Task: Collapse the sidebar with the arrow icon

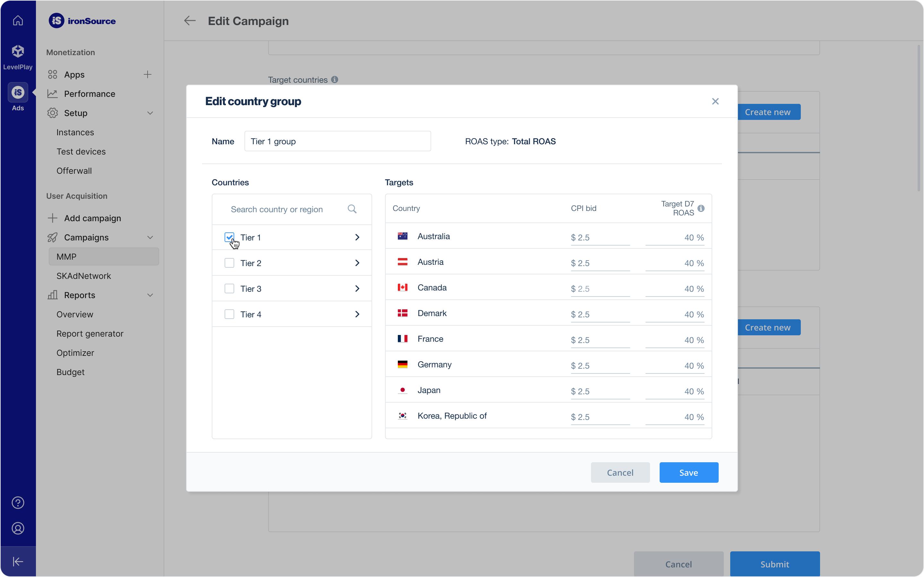Action: (x=18, y=561)
